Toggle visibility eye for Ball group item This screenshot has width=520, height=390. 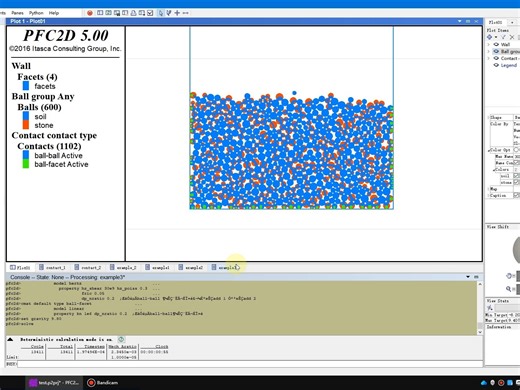496,51
